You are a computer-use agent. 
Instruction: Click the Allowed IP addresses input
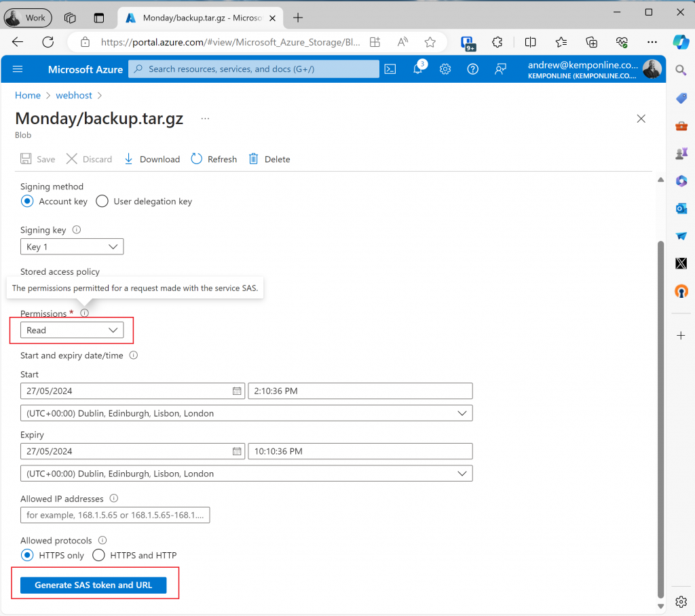[x=115, y=515]
